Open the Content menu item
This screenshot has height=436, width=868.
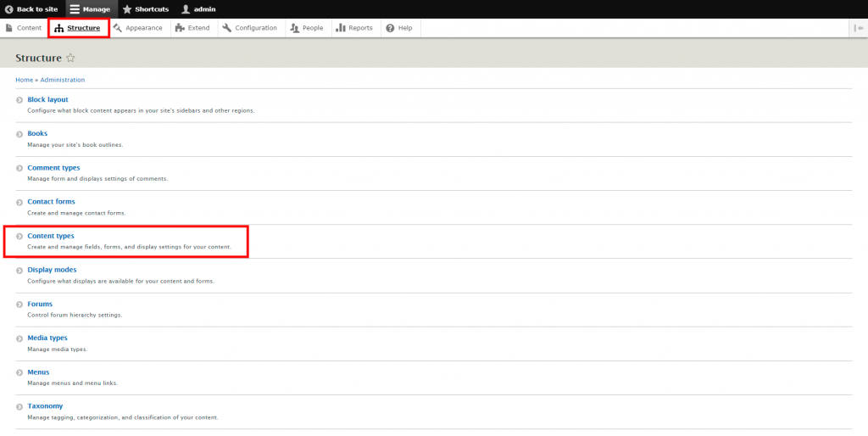[23, 28]
